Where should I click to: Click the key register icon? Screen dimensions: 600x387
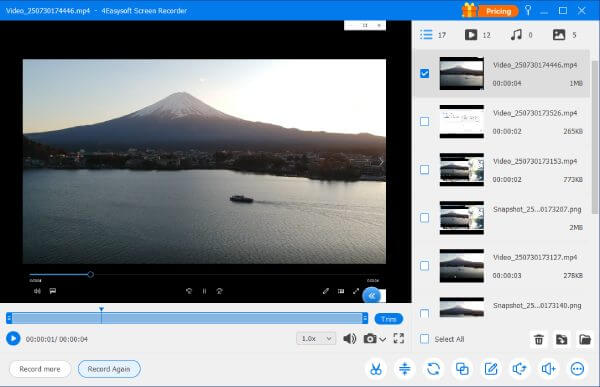pyautogui.click(x=528, y=10)
